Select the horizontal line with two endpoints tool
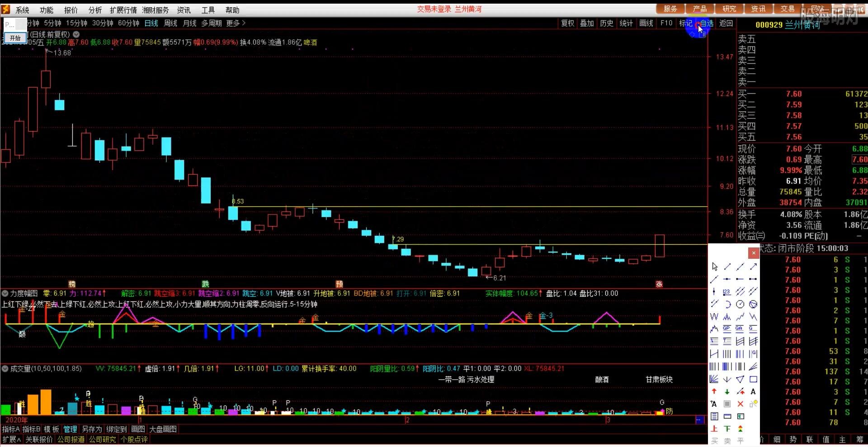This screenshot has height=447, width=868. [x=753, y=279]
